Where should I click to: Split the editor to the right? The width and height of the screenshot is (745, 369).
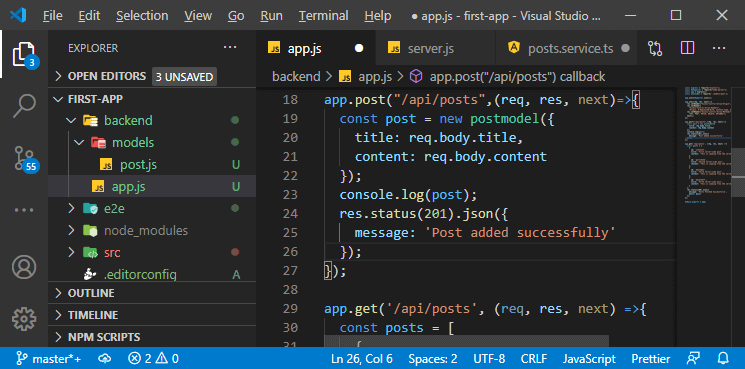(x=687, y=48)
